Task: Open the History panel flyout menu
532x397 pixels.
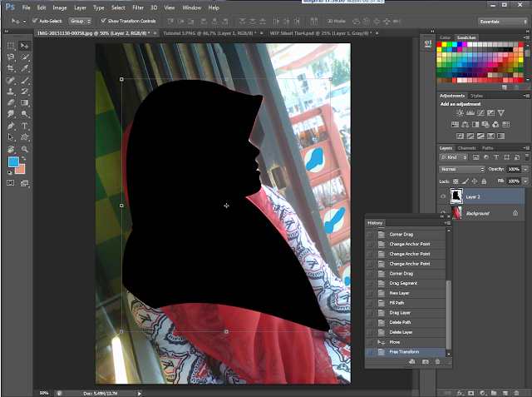Action: click(x=448, y=223)
